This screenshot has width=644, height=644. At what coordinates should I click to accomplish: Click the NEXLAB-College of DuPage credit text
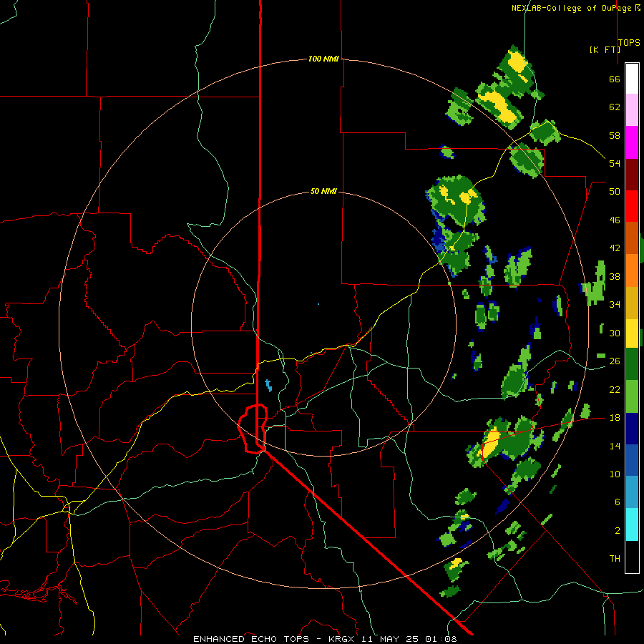(571, 8)
